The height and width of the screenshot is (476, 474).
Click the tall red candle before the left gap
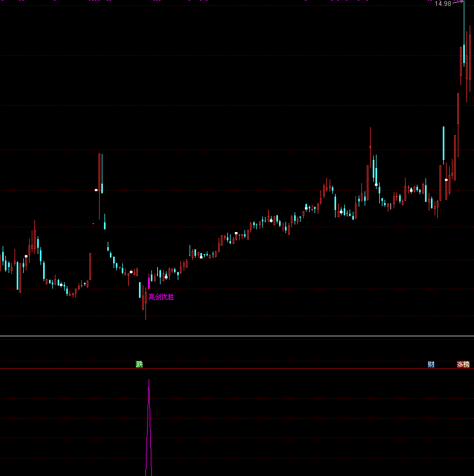90,267
